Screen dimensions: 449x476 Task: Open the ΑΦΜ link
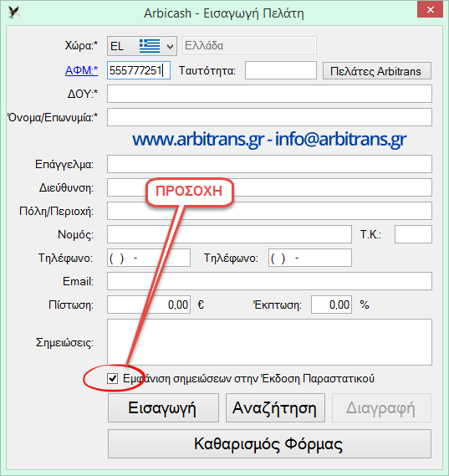click(x=81, y=70)
